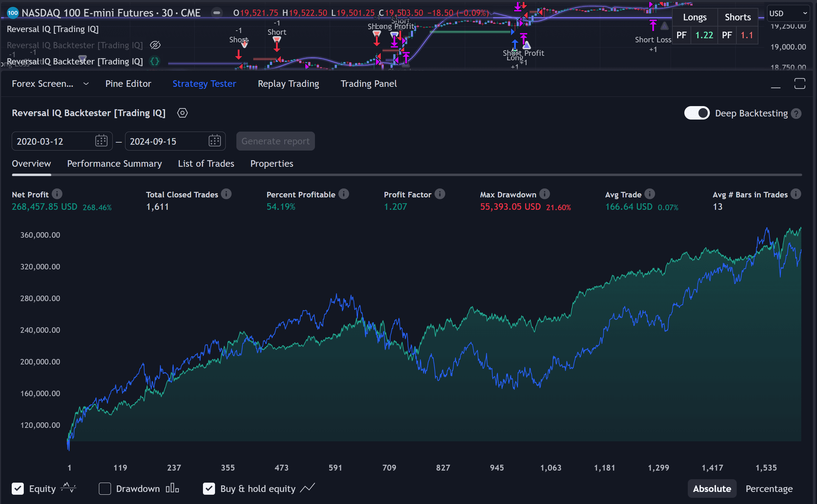Click profit factor value 1.207

[x=396, y=207]
